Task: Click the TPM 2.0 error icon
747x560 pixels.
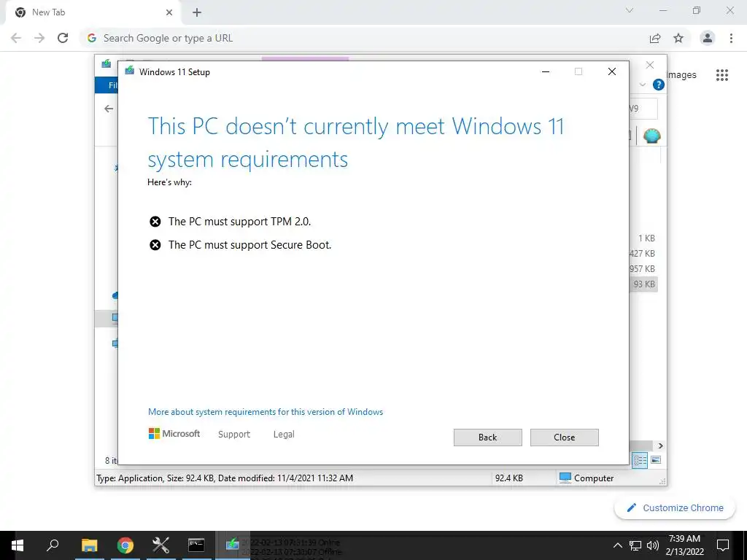Action: pyautogui.click(x=155, y=222)
